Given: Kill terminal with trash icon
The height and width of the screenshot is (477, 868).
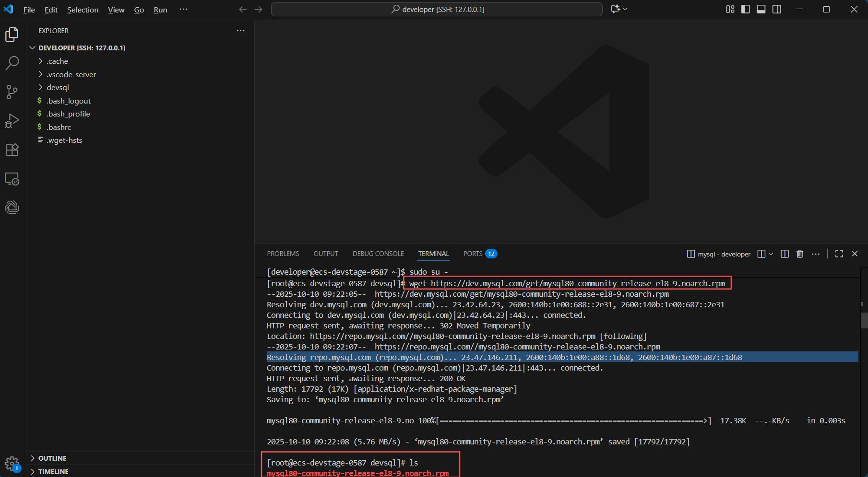Looking at the screenshot, I should [799, 254].
